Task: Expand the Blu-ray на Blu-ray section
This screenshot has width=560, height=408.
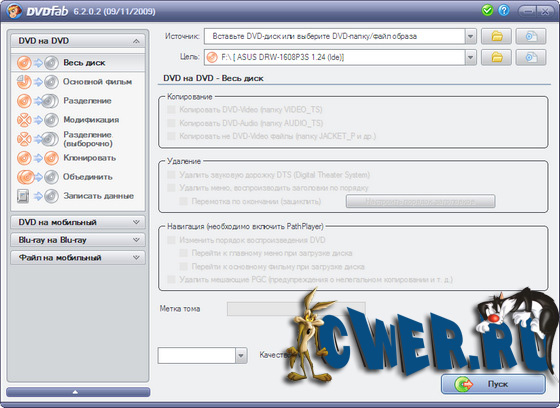Action: (78, 240)
